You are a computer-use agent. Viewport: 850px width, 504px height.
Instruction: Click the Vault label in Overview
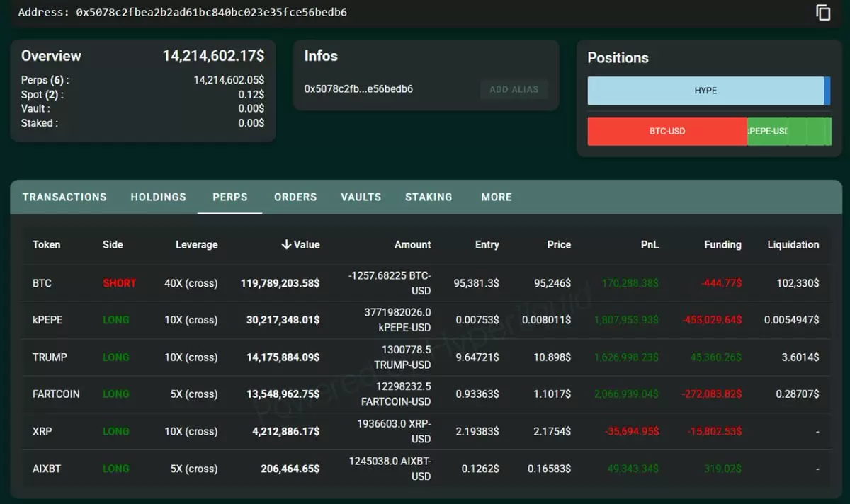35,108
